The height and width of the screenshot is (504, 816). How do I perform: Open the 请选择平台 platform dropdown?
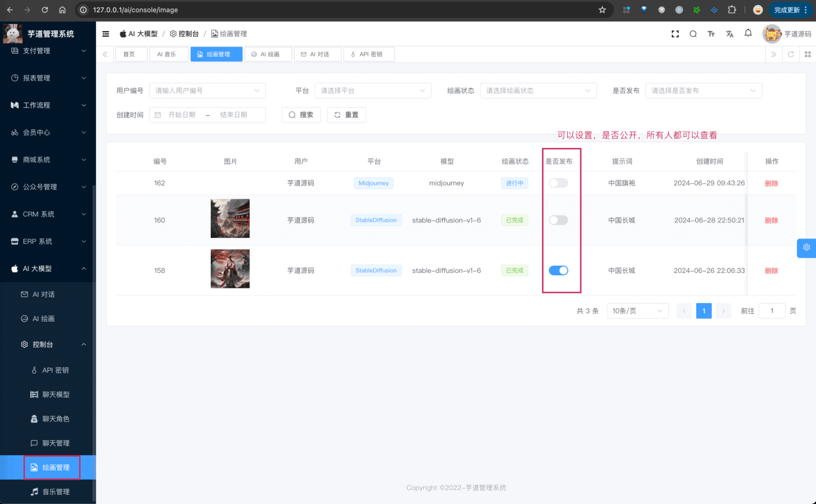tap(373, 90)
